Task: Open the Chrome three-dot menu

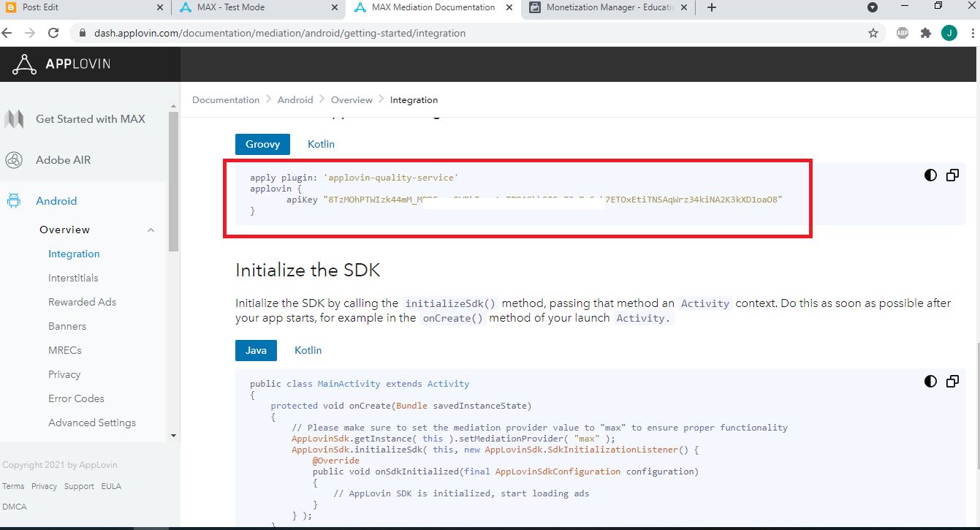Action: click(x=973, y=33)
